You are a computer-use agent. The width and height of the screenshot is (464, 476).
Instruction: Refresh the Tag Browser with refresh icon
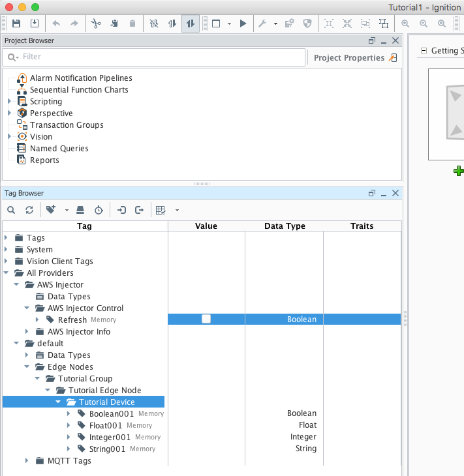(x=29, y=210)
